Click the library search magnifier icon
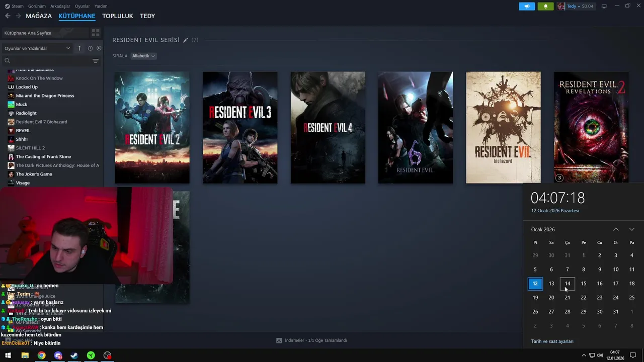This screenshot has height=362, width=644. pyautogui.click(x=7, y=61)
